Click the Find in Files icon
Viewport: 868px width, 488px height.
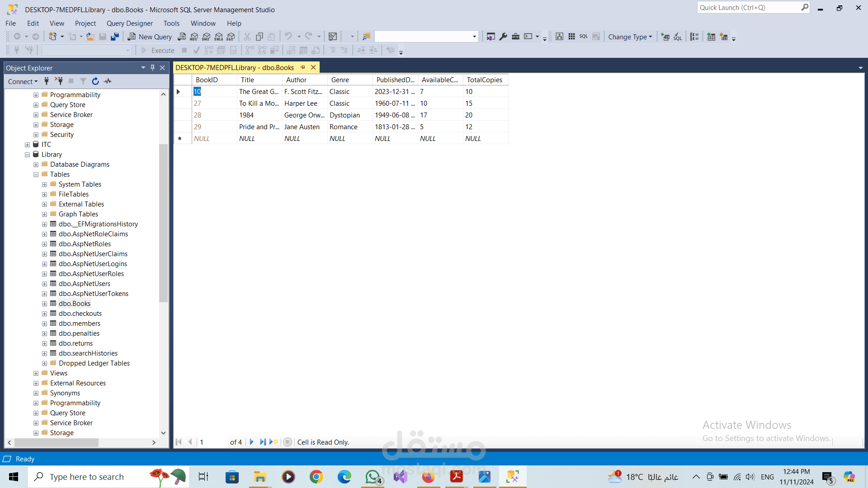(x=366, y=37)
